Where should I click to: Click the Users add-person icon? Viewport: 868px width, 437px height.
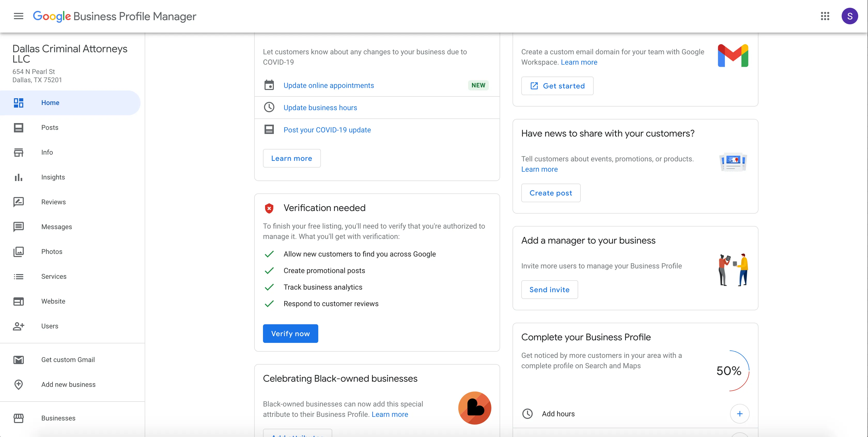tap(19, 326)
